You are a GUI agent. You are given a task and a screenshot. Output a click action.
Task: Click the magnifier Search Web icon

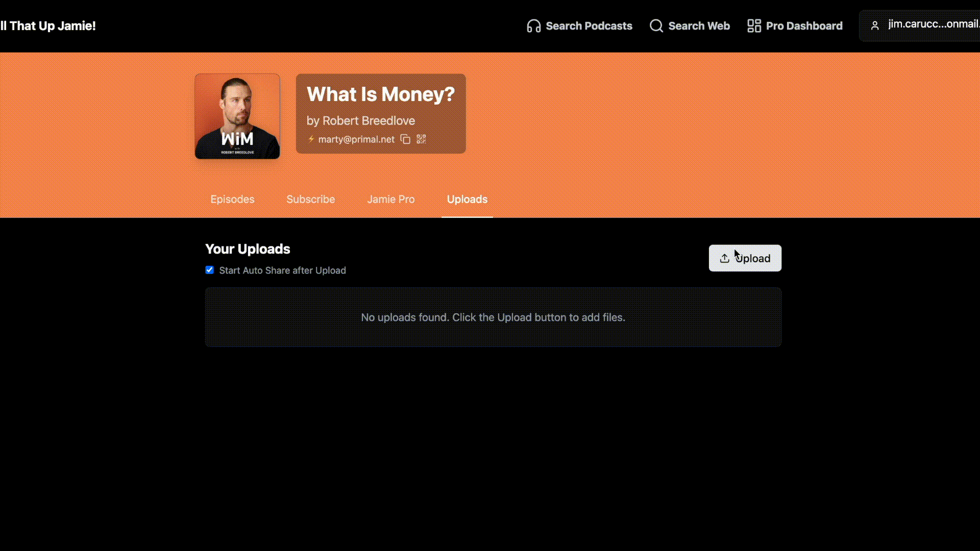(x=656, y=26)
